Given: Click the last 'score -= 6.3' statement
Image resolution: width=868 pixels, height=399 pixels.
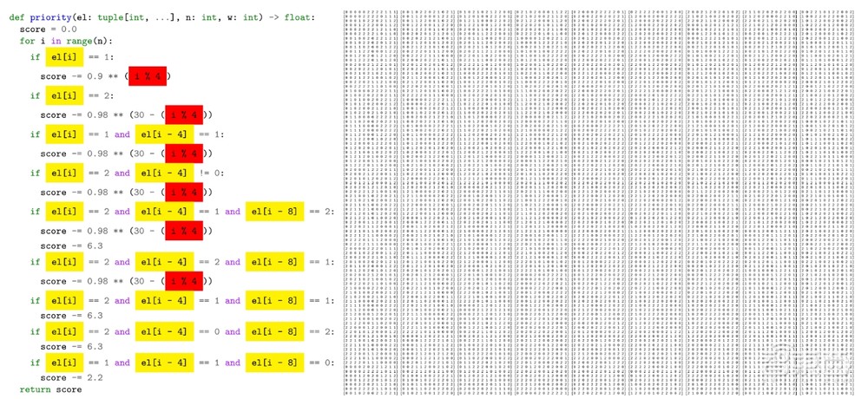Looking at the screenshot, I should coord(72,346).
